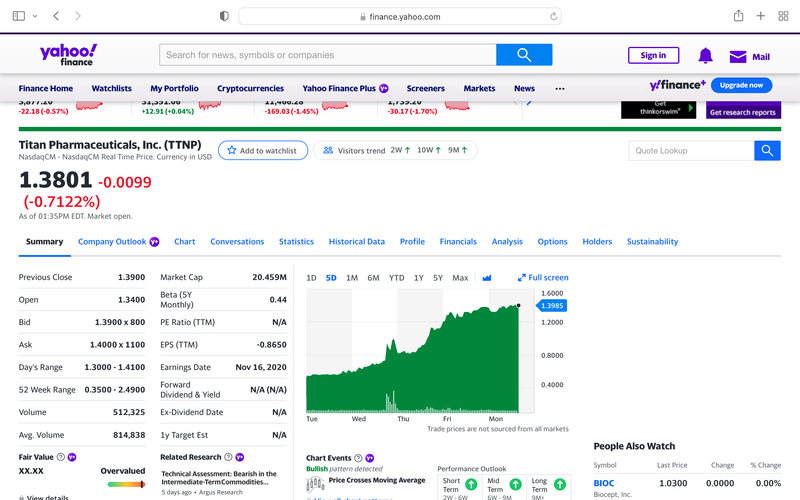Open Yahoo Finance Plus menu item
800x500 pixels.
(345, 88)
